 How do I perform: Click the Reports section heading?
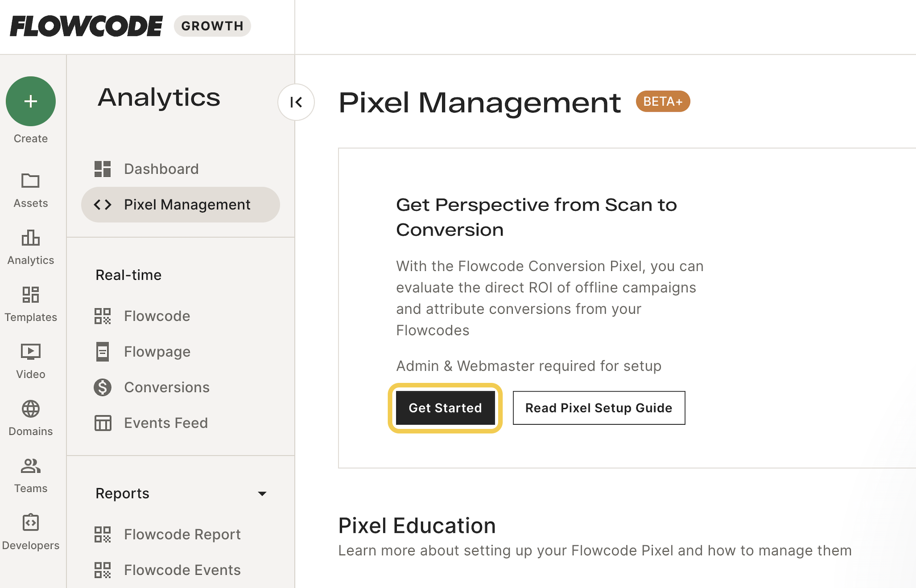pyautogui.click(x=122, y=493)
